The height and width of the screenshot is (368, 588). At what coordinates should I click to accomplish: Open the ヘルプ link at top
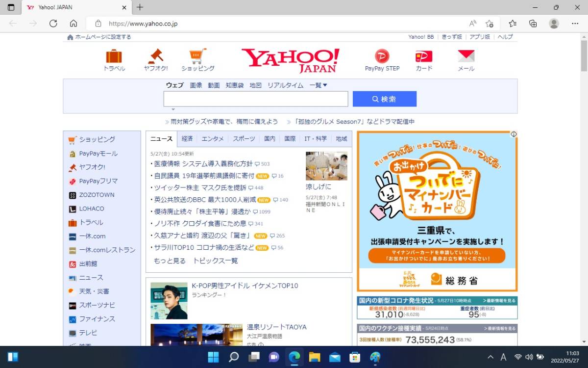(x=505, y=37)
